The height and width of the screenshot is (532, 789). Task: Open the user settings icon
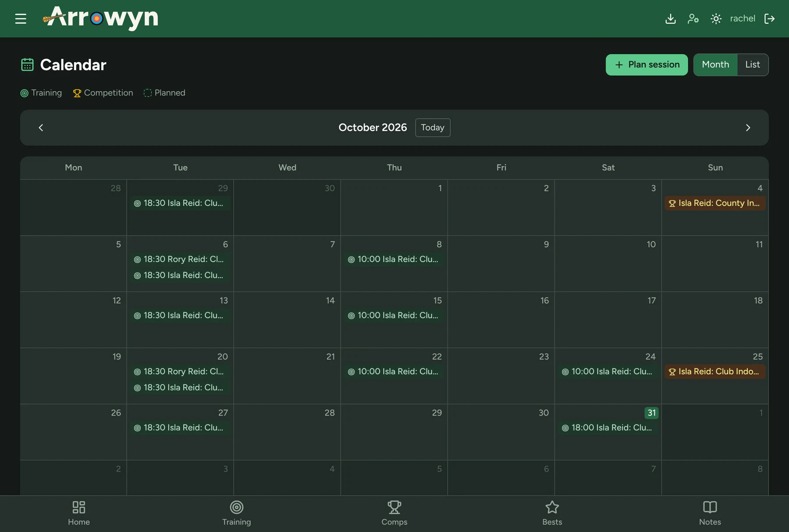tap(693, 18)
